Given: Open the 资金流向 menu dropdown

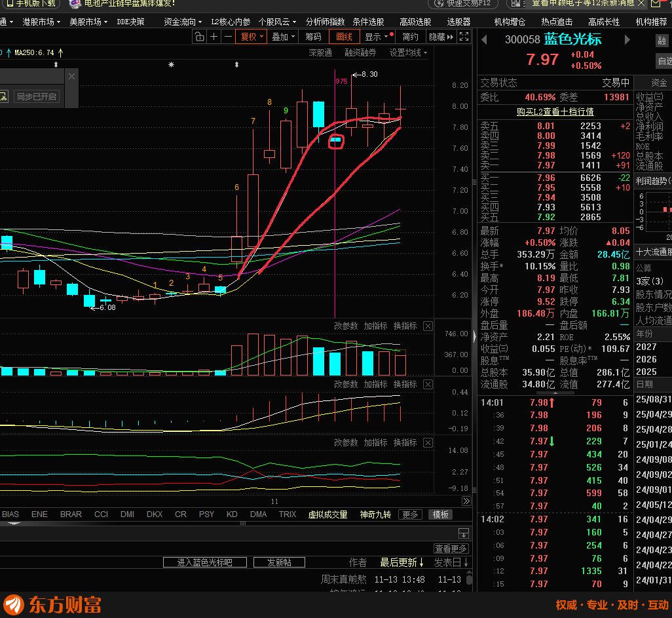Looking at the screenshot, I should [183, 22].
